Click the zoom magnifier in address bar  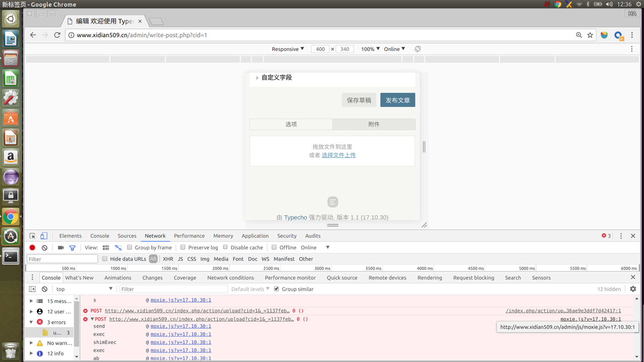[579, 35]
